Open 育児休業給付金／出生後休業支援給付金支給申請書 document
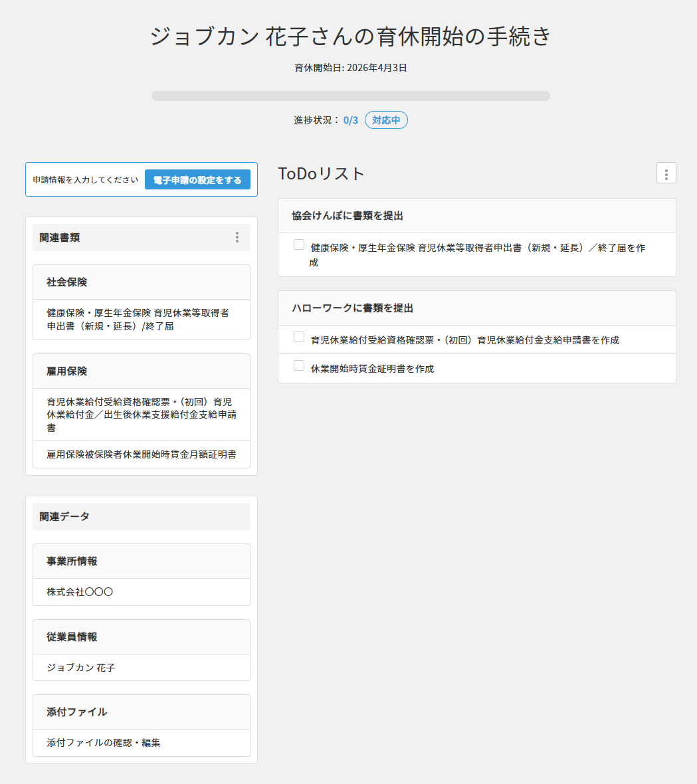 click(x=142, y=415)
